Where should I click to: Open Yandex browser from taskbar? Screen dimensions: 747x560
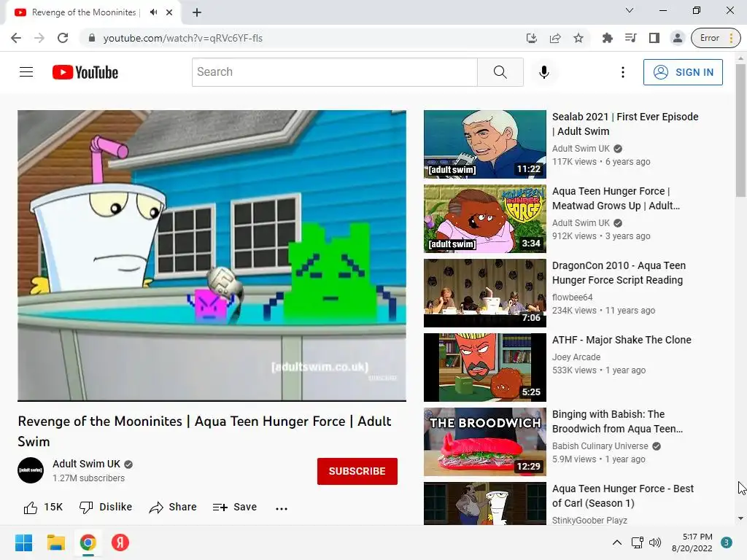[x=120, y=542]
